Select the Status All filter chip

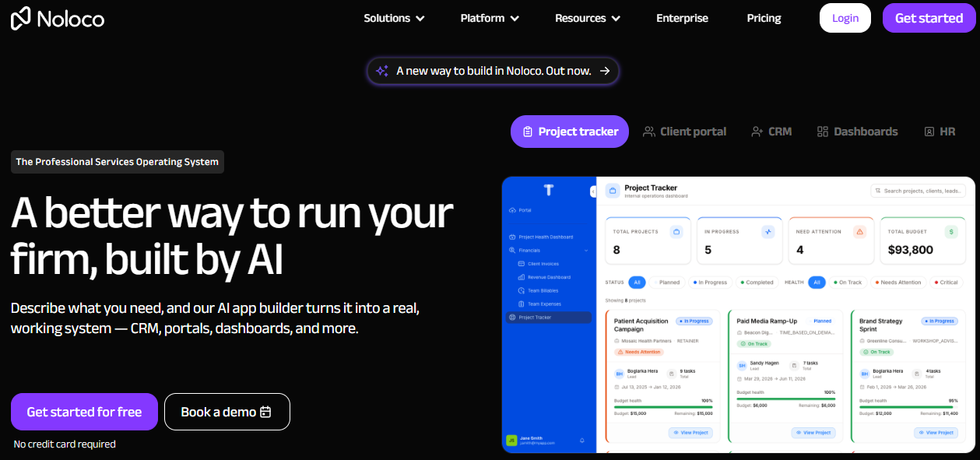[x=637, y=283]
